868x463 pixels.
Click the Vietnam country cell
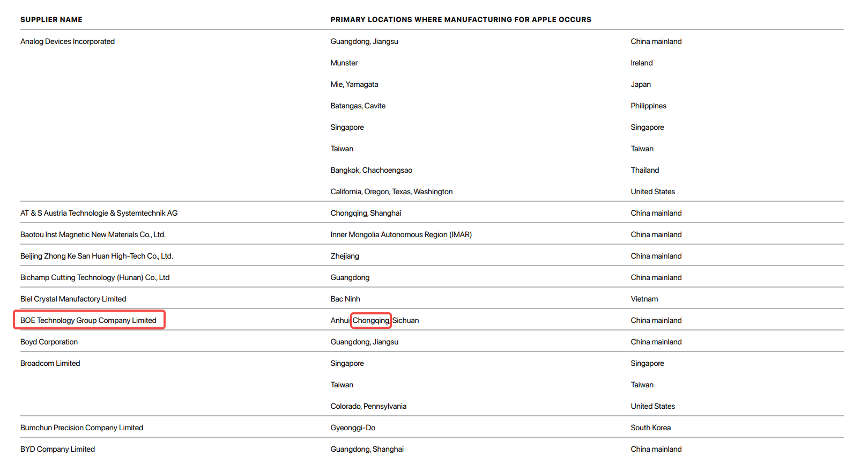[644, 299]
